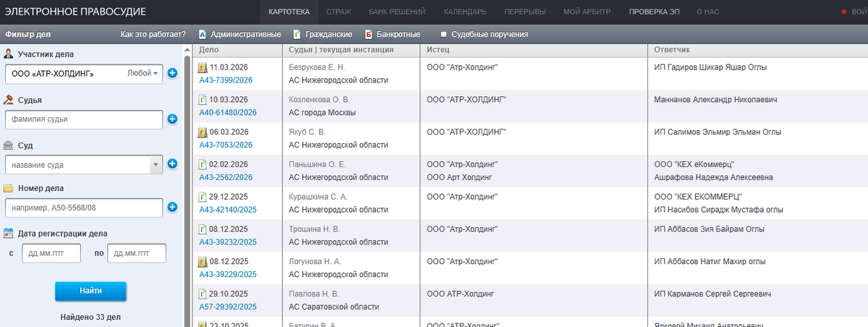The height and width of the screenshot is (327, 868).
Task: Click judge name Безрукова Е. Н.
Action: (317, 67)
